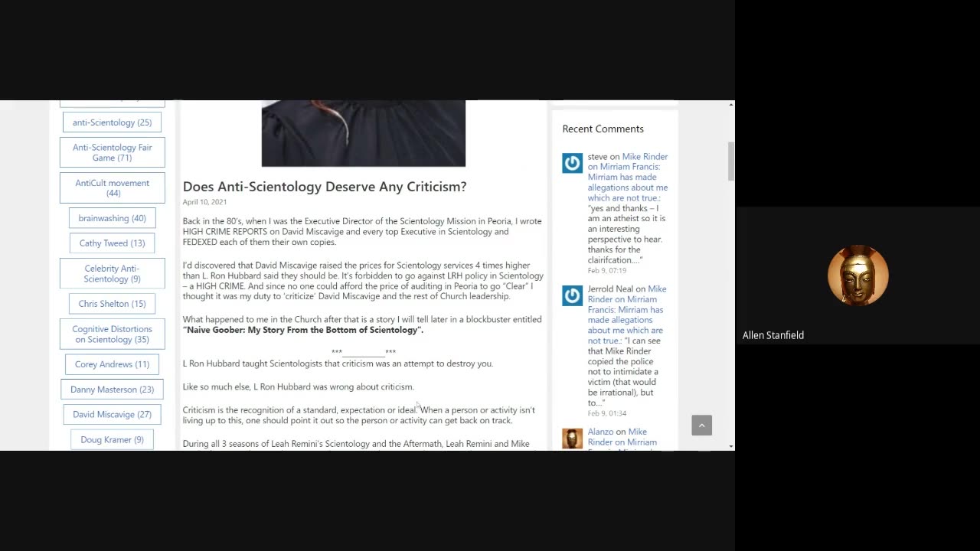Click Jerrold Neal's commenter avatar icon
980x551 pixels.
click(x=573, y=295)
